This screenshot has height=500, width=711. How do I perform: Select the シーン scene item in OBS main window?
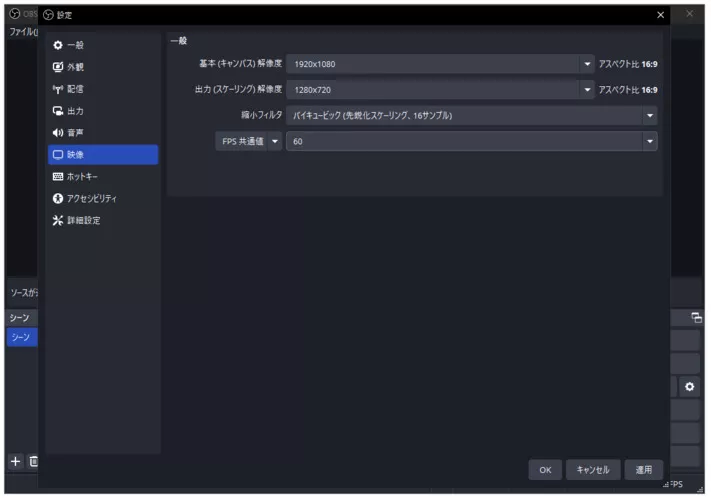pos(22,338)
